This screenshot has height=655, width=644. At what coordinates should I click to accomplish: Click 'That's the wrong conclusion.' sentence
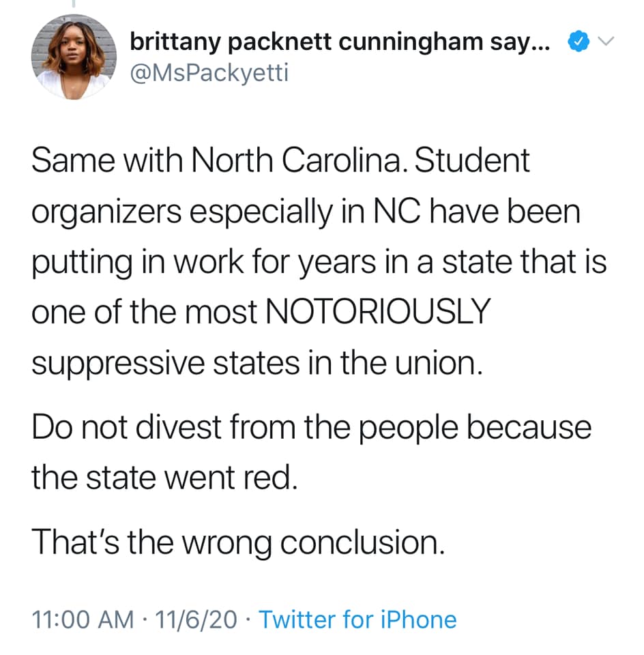pos(238,542)
